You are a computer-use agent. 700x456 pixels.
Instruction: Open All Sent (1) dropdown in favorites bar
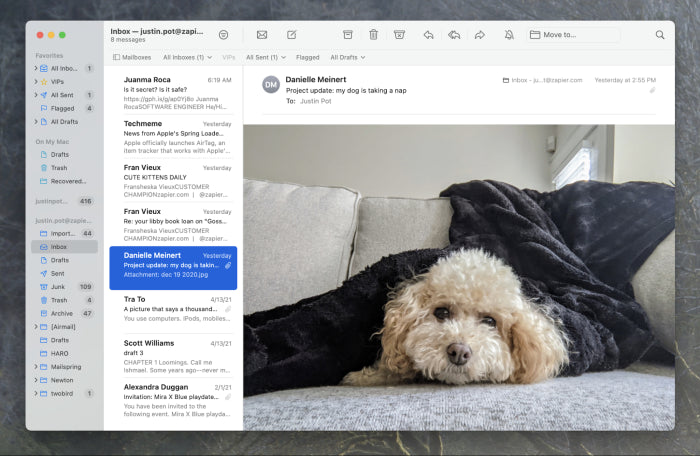click(x=266, y=57)
